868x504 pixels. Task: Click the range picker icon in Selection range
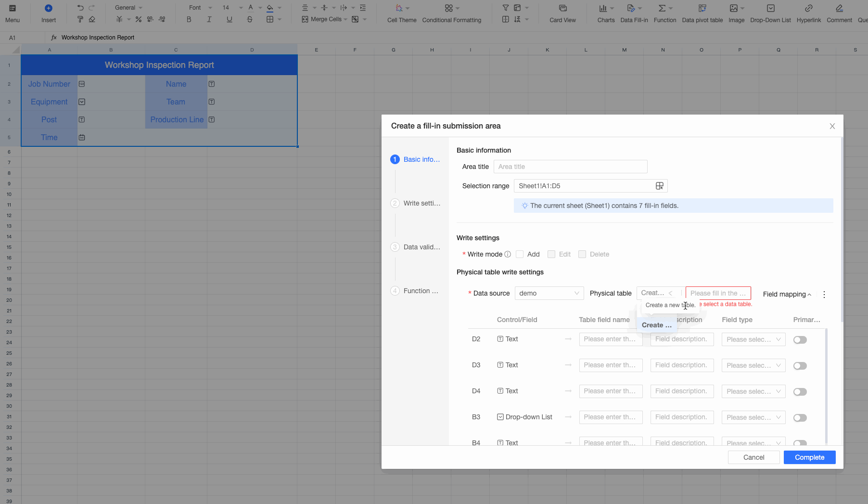pos(659,186)
